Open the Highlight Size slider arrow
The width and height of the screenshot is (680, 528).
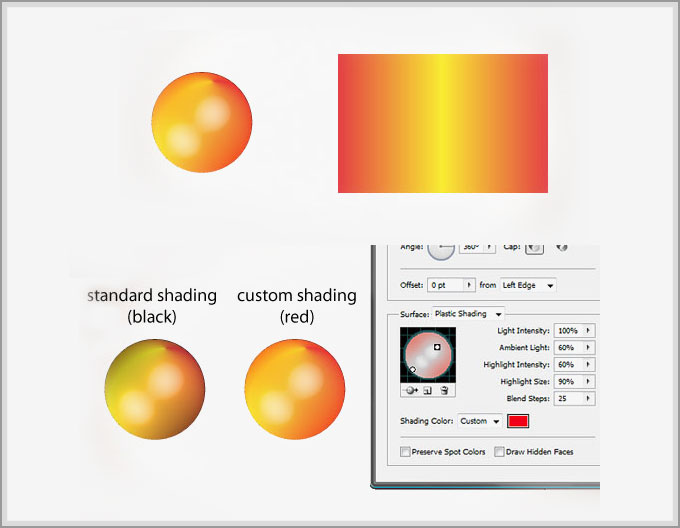click(588, 381)
